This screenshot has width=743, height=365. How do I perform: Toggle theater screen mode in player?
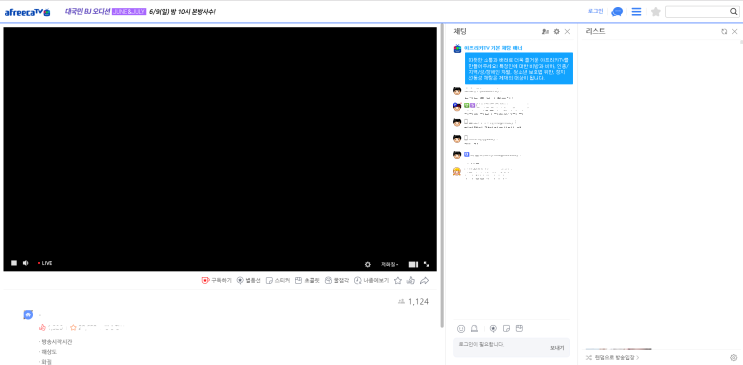(413, 265)
